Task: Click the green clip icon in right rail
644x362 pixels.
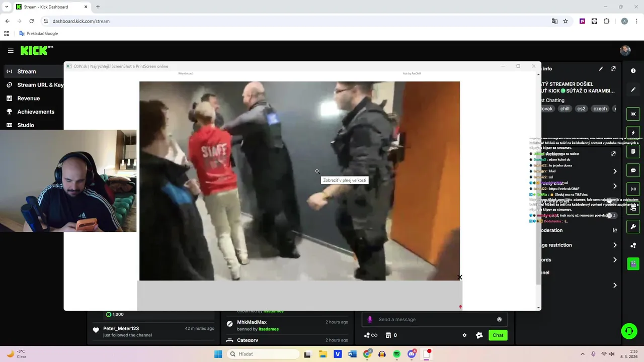Action: [x=633, y=264]
